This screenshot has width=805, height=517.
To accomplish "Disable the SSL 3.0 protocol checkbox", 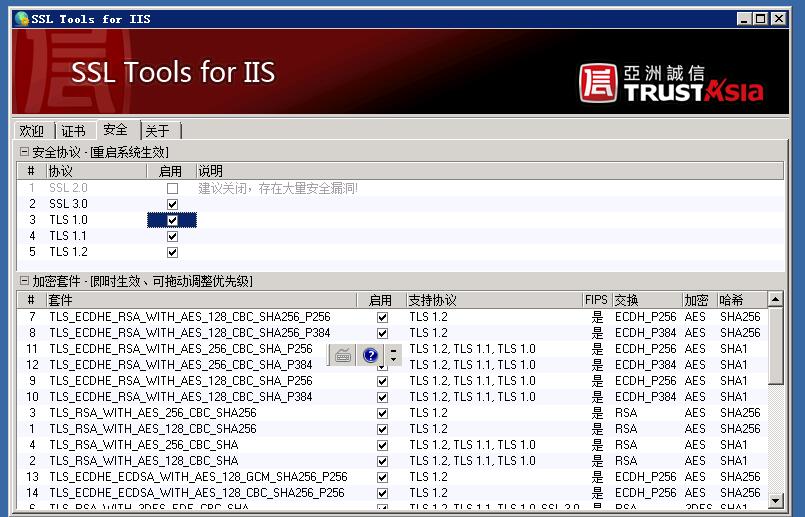I will [172, 204].
